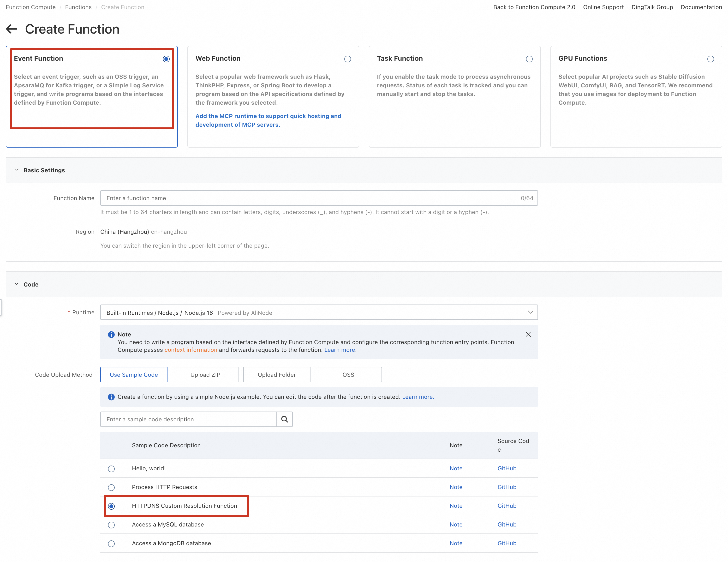Viewport: 728px width, 562px height.
Task: Choose the Hello, world! sample code
Action: pyautogui.click(x=111, y=469)
